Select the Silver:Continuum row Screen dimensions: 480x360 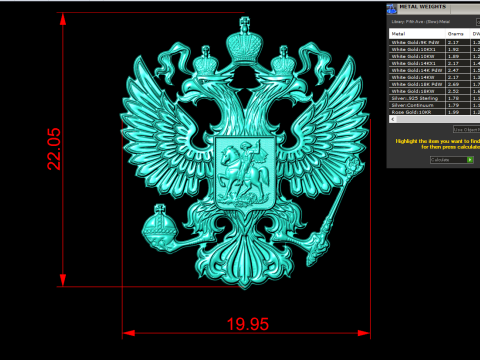point(434,105)
